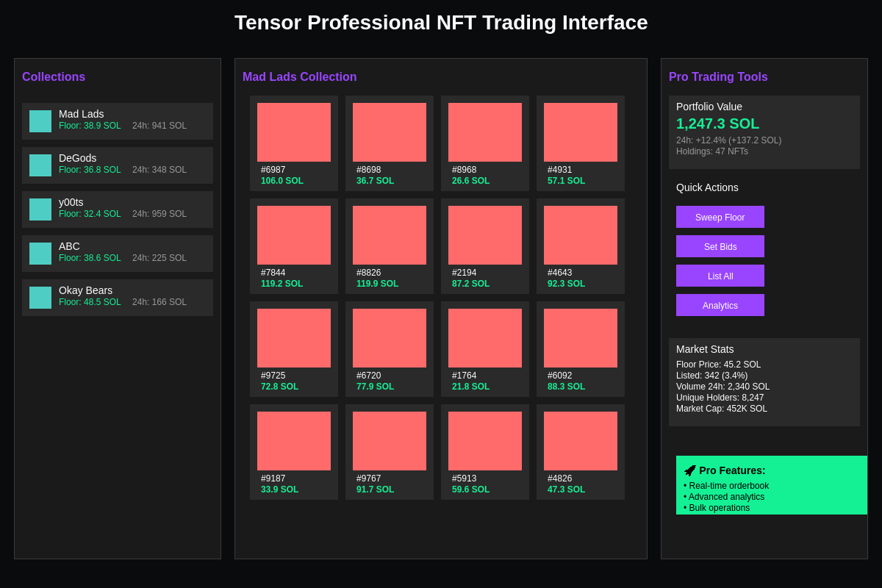This screenshot has width=882, height=588.
Task: Select NFT #9725 thumbnail
Action: coord(294,338)
